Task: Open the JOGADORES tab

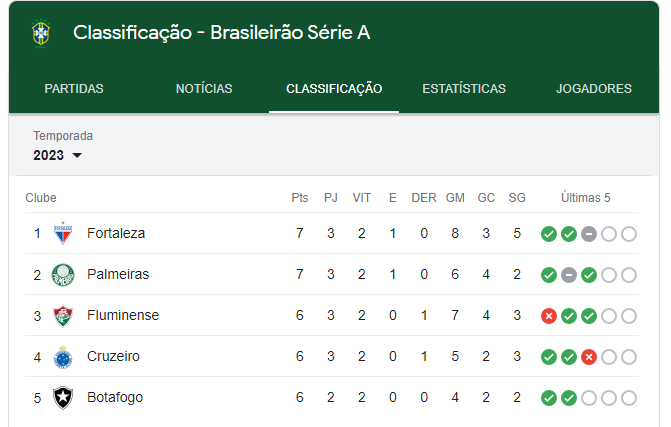Action: [x=594, y=89]
